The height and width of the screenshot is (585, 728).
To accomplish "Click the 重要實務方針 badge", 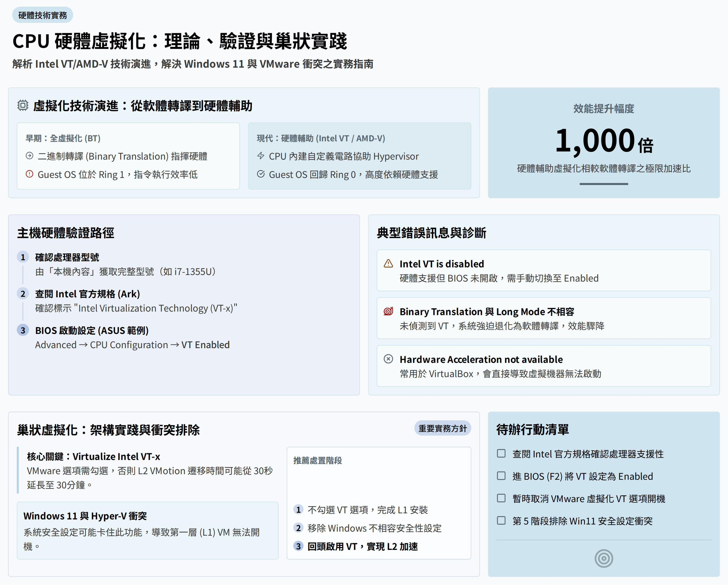I will click(442, 428).
